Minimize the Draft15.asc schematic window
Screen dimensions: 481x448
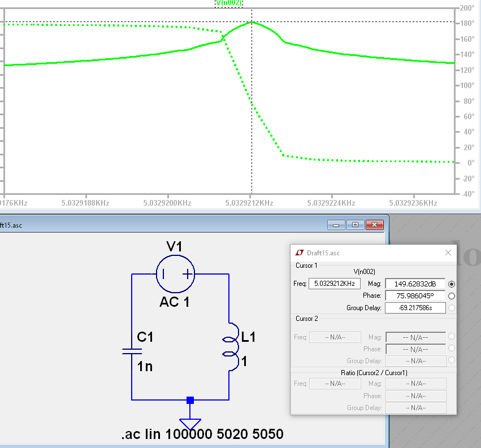(336, 225)
